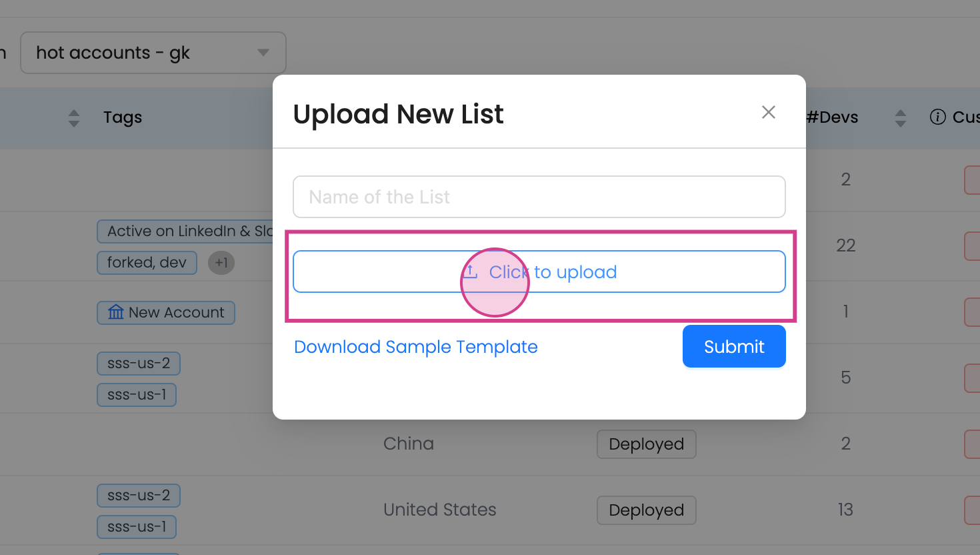Select the Active on LinkedIn tag
The width and height of the screenshot is (980, 555).
[x=187, y=231]
